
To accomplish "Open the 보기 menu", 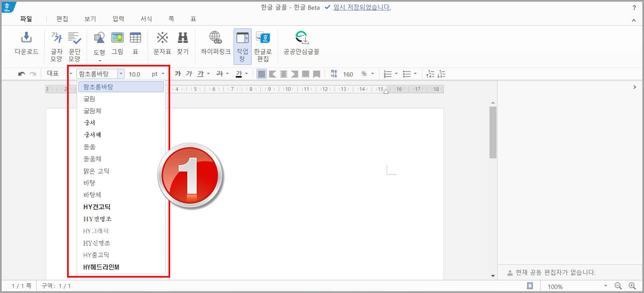I will click(90, 19).
